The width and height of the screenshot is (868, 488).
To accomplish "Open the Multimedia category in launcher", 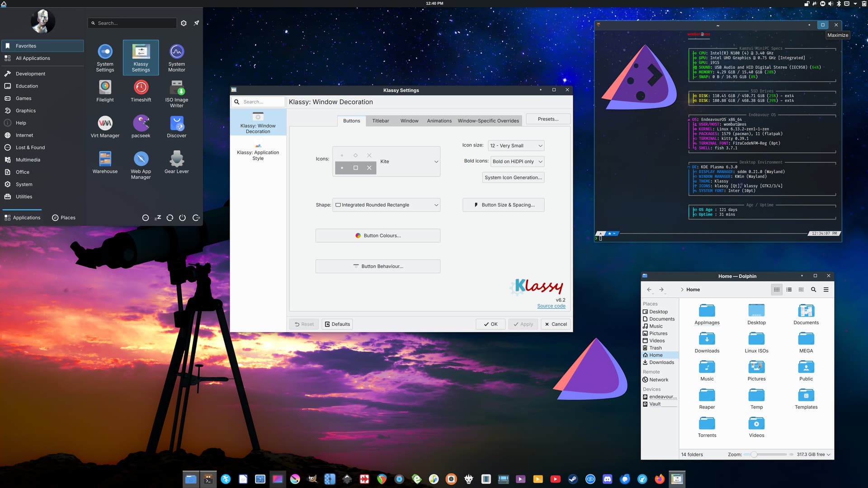I will [x=42, y=160].
